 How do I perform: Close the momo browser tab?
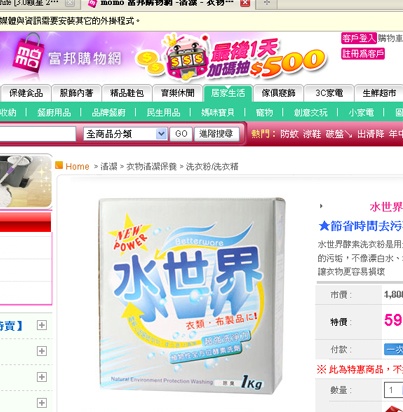tap(245, 3)
